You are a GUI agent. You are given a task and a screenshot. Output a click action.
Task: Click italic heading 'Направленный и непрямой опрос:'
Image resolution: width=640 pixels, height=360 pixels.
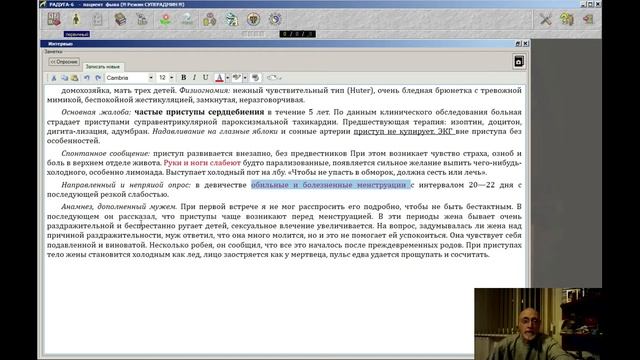126,185
